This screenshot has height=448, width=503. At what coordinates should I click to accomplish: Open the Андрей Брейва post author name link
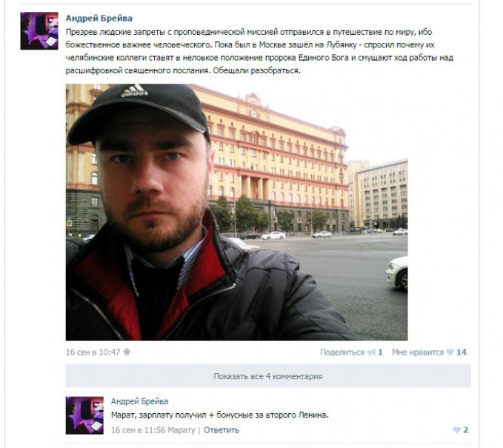(x=99, y=19)
